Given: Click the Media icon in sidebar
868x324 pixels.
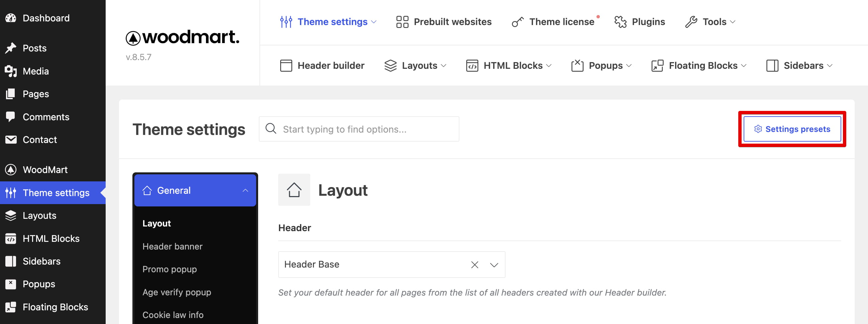Looking at the screenshot, I should 11,71.
